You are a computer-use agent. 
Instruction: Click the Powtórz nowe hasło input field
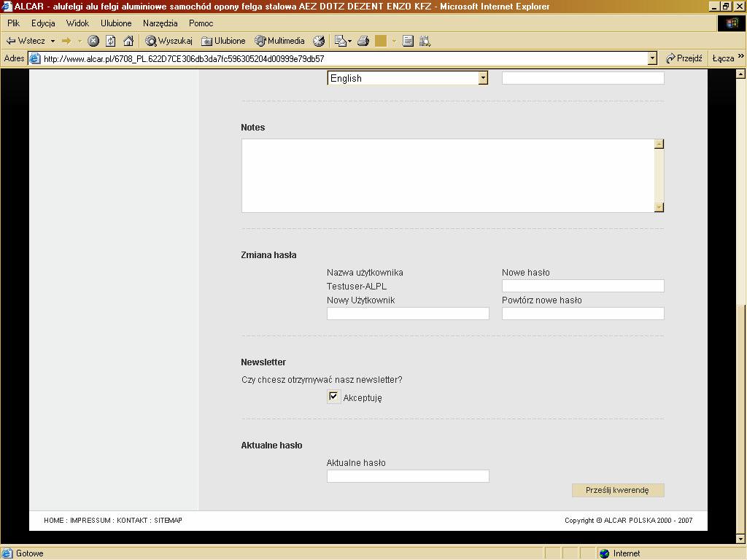[x=583, y=314]
